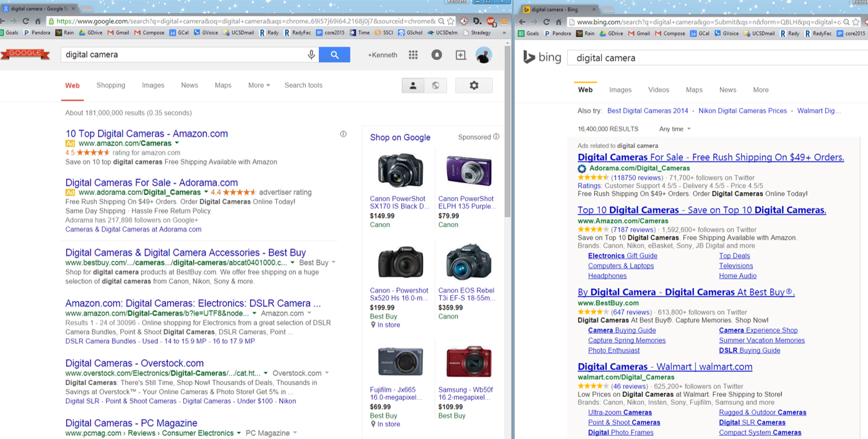Expand the arrow beside www.amazon.com/Cameras ad URL
This screenshot has height=439, width=868.
tap(177, 143)
